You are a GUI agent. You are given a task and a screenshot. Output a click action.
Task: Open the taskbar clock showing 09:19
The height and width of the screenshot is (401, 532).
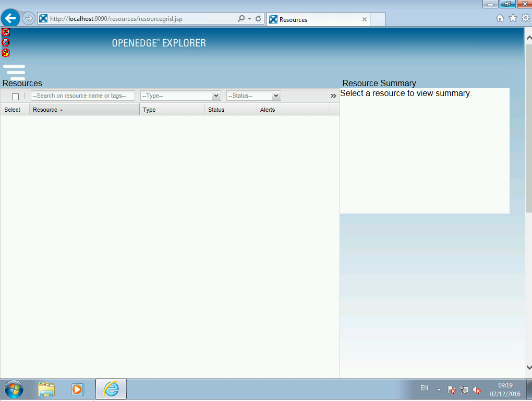pos(505,390)
